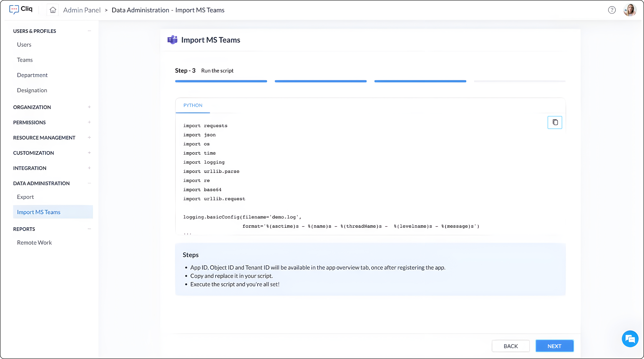Image resolution: width=644 pixels, height=359 pixels.
Task: Click 'import urllib.request' code line
Action: click(x=214, y=199)
